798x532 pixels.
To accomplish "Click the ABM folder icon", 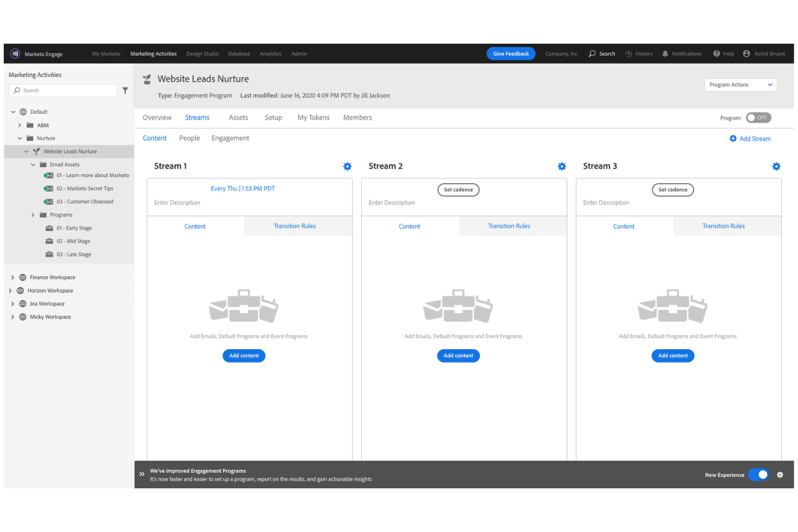I will pos(30,125).
